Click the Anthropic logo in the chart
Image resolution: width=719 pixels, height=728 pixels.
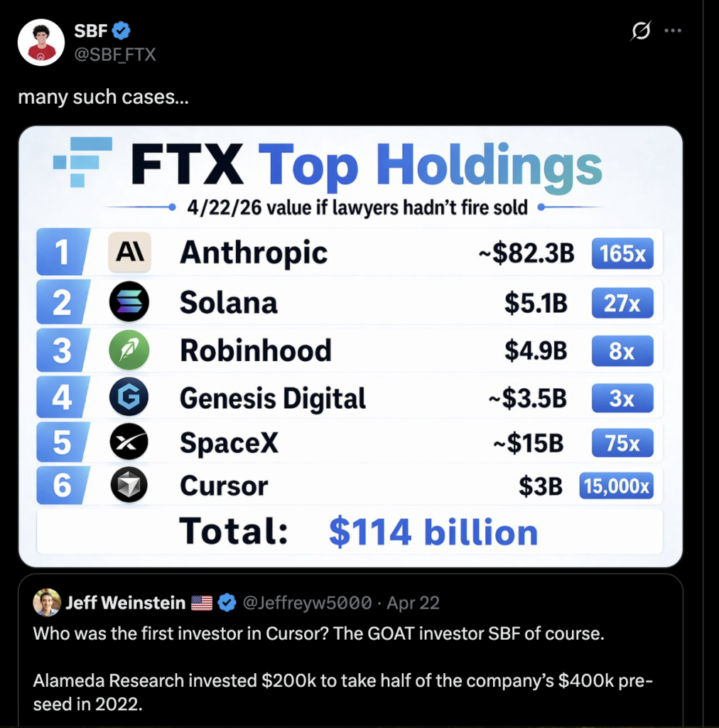coord(129,252)
